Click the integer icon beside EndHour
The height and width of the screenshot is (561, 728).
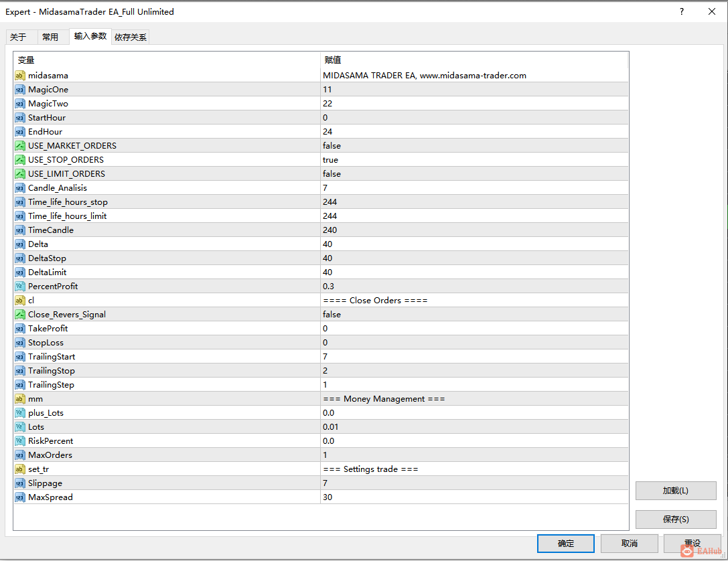[x=19, y=132]
